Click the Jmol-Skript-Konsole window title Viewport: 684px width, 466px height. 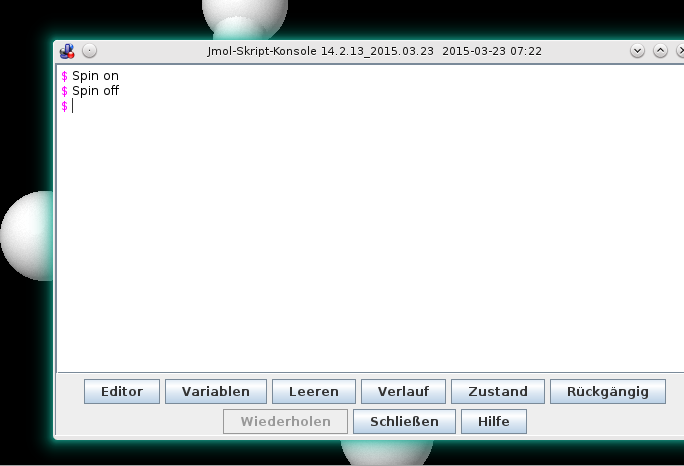click(x=374, y=51)
